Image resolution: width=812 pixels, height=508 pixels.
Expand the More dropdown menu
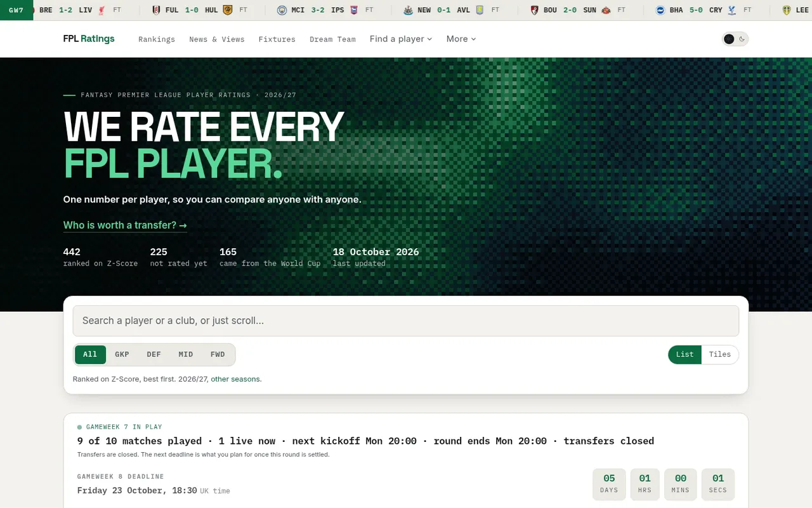[461, 39]
